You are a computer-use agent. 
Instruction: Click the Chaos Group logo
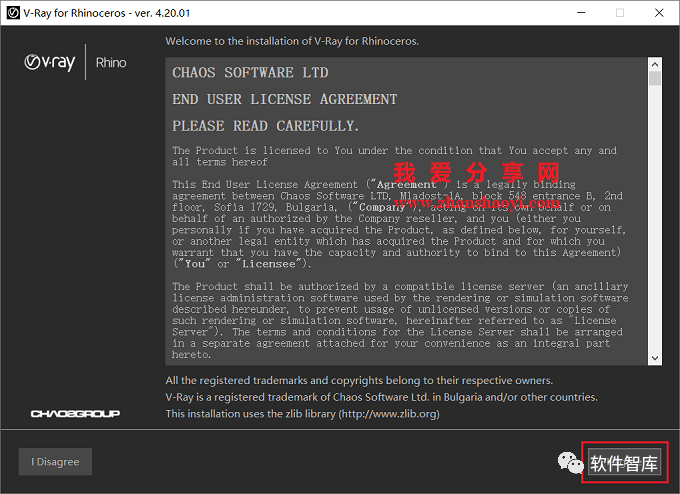(75, 414)
